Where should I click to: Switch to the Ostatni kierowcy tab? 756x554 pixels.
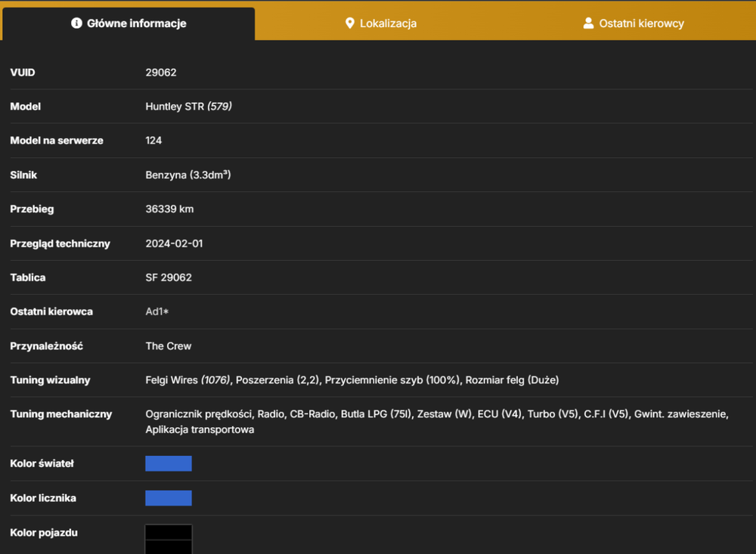click(x=633, y=23)
